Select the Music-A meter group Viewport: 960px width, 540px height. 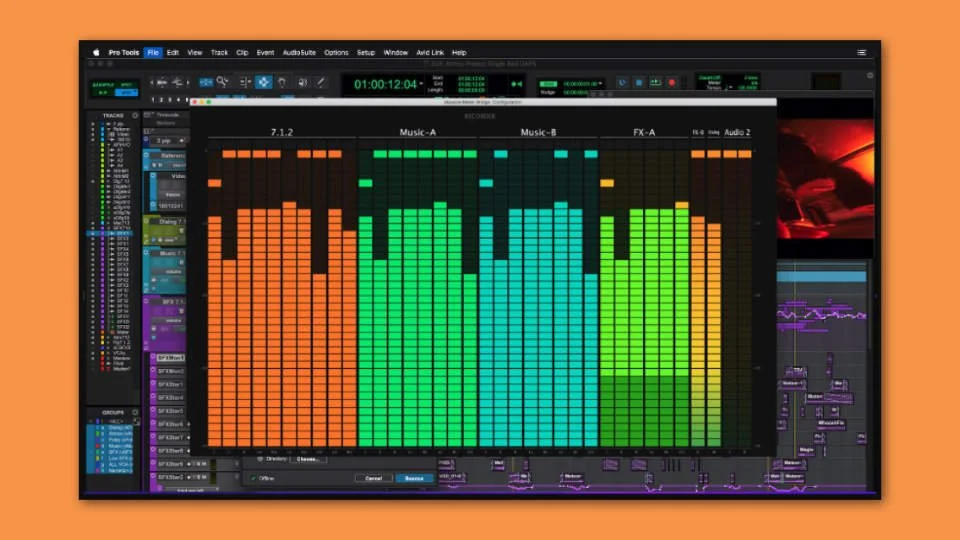pyautogui.click(x=418, y=132)
